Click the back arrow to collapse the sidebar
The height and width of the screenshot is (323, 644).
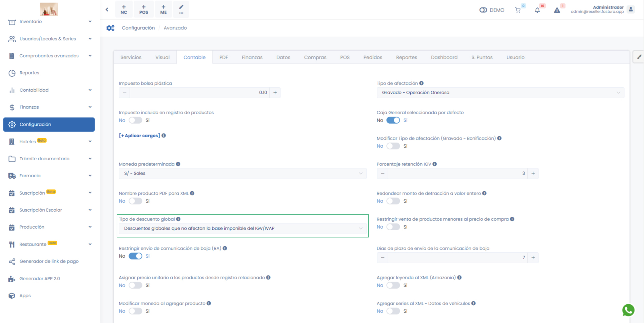(x=107, y=10)
